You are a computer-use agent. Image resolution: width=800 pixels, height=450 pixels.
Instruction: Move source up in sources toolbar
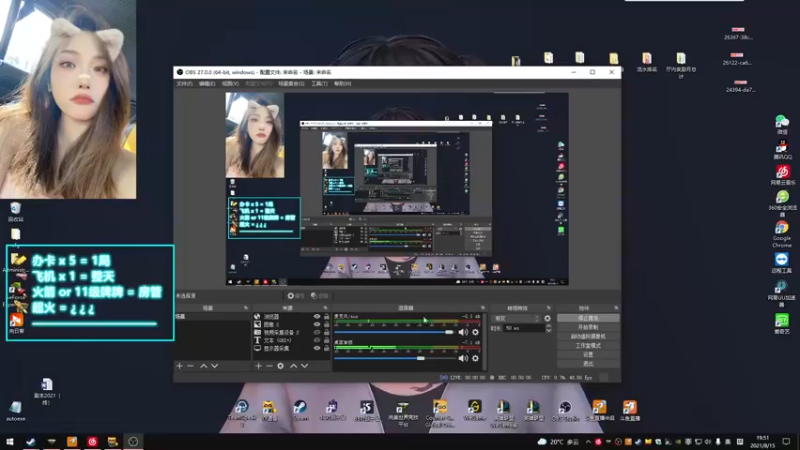tap(293, 366)
